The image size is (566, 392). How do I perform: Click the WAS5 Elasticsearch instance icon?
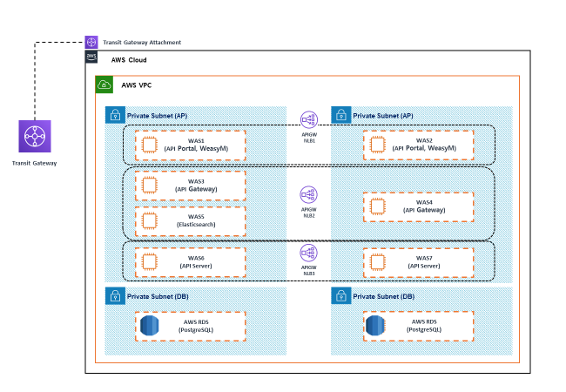(148, 220)
